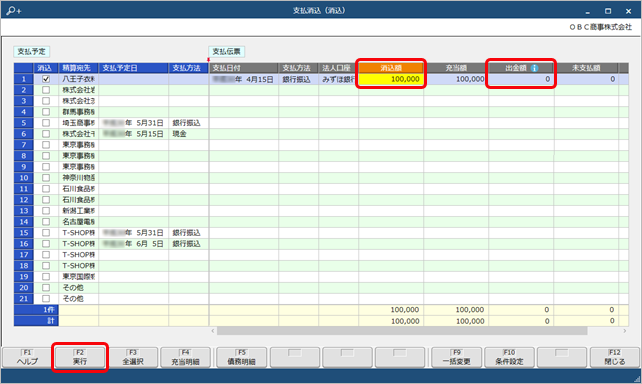Screen dimensions: 642x384
Task: Open F4 充当明細 details
Action: pos(185,357)
